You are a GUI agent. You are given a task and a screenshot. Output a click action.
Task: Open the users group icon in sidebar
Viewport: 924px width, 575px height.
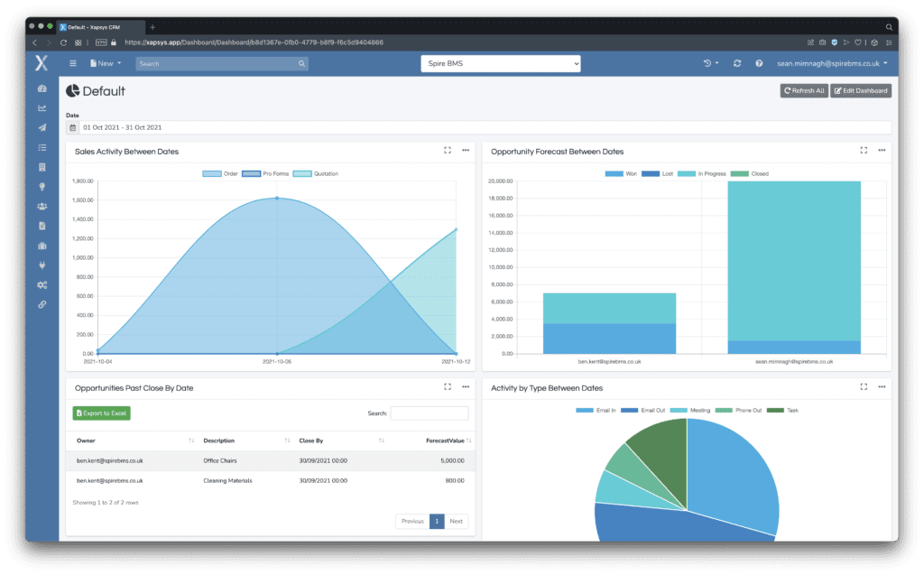pos(42,207)
